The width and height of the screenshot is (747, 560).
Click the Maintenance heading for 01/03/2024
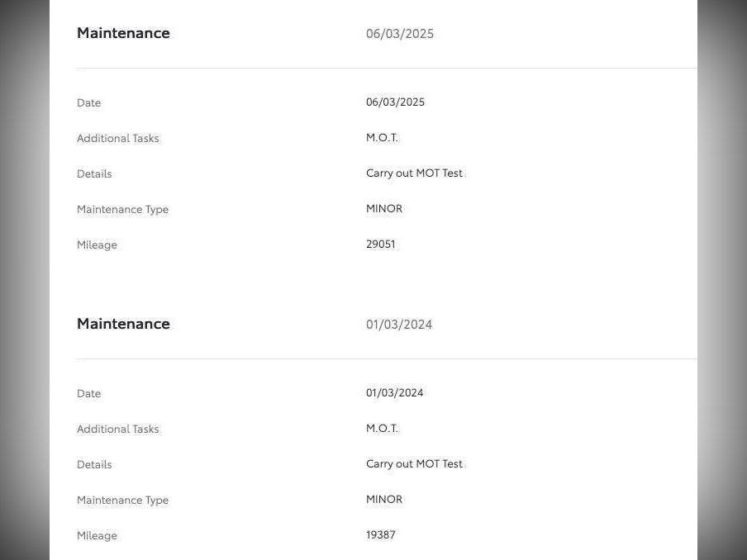point(123,324)
